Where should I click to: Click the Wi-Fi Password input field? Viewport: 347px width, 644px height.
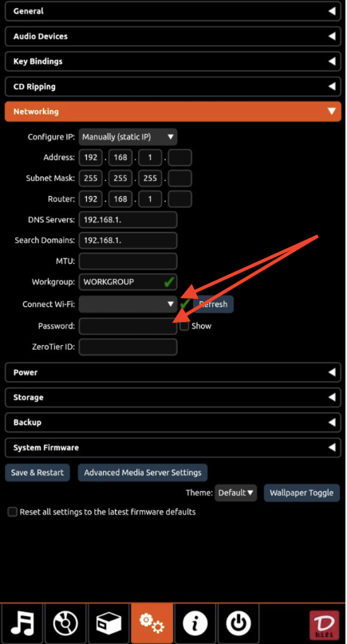128,326
